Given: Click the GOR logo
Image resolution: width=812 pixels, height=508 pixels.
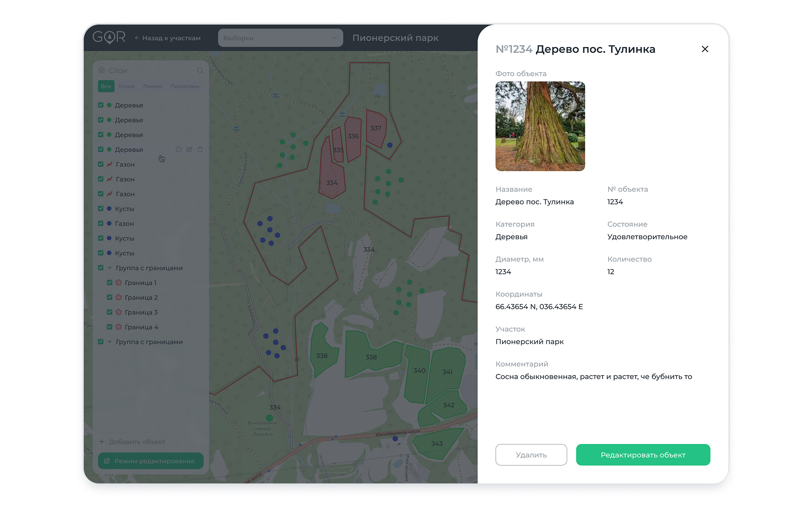Looking at the screenshot, I should 109,38.
